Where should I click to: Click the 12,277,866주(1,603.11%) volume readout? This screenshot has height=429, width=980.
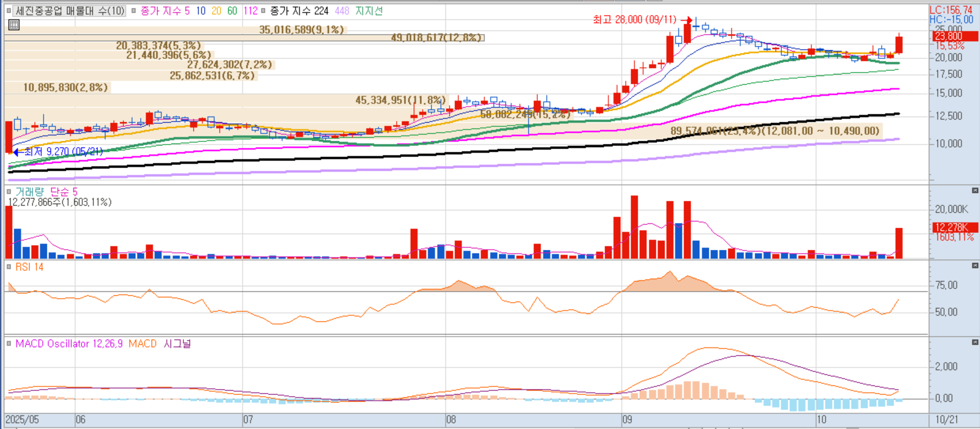(60, 202)
